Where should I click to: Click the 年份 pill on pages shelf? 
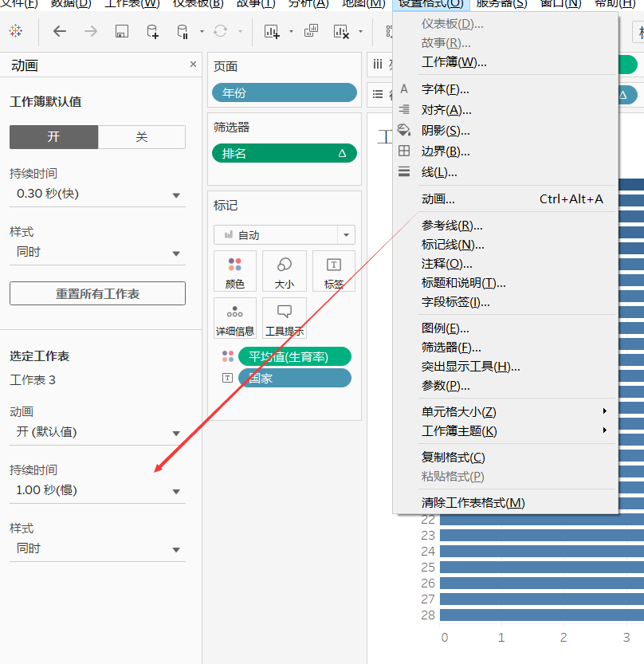(x=284, y=92)
